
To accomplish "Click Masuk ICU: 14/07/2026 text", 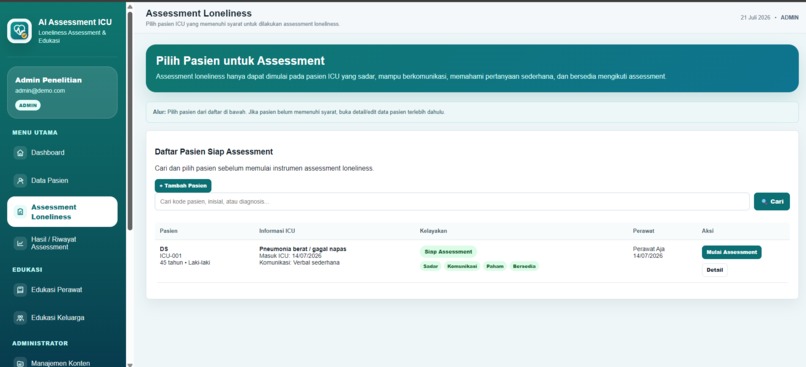I will coord(290,255).
